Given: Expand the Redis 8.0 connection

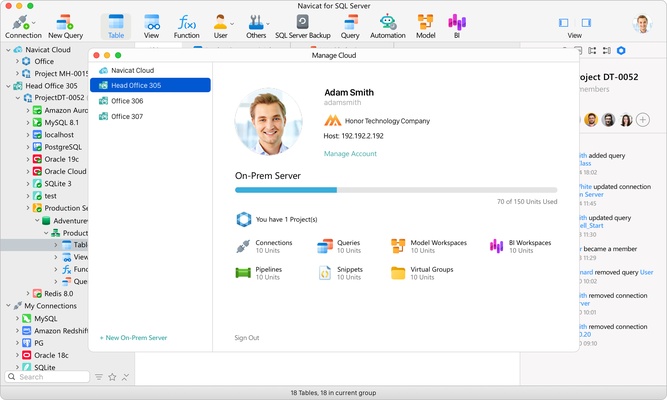Looking at the screenshot, I should point(28,294).
